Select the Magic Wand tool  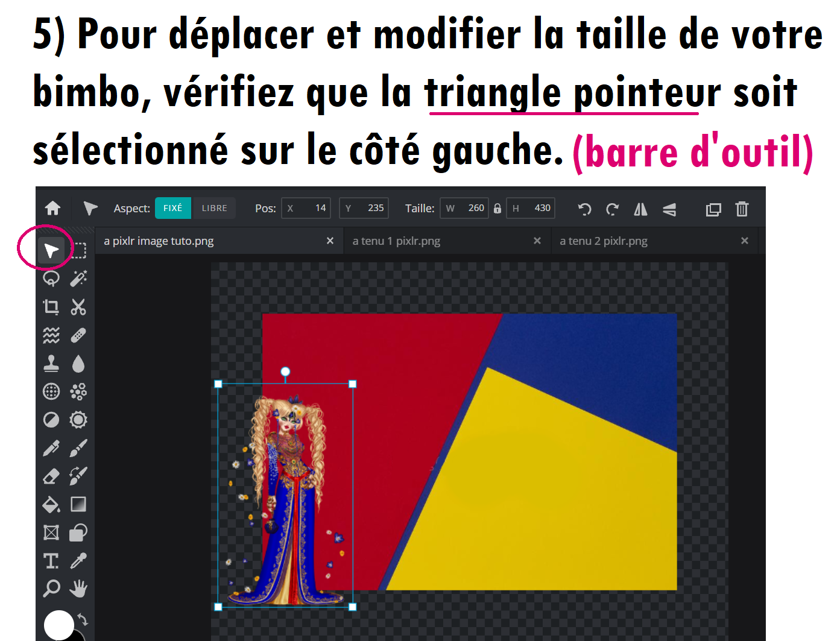point(78,279)
